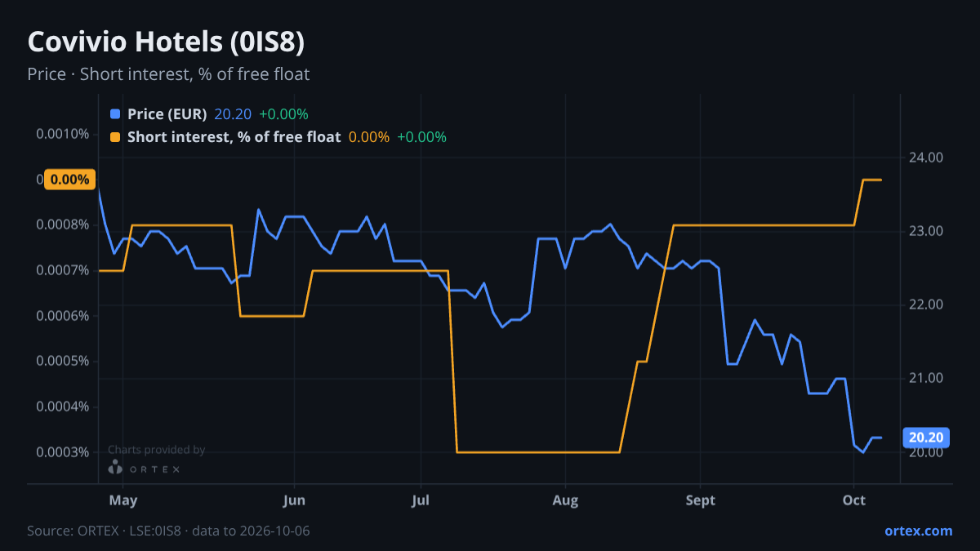Image resolution: width=980 pixels, height=551 pixels.
Task: Click the source text 'Source: ORTEX · LSE:0IS8'
Action: pos(105,531)
